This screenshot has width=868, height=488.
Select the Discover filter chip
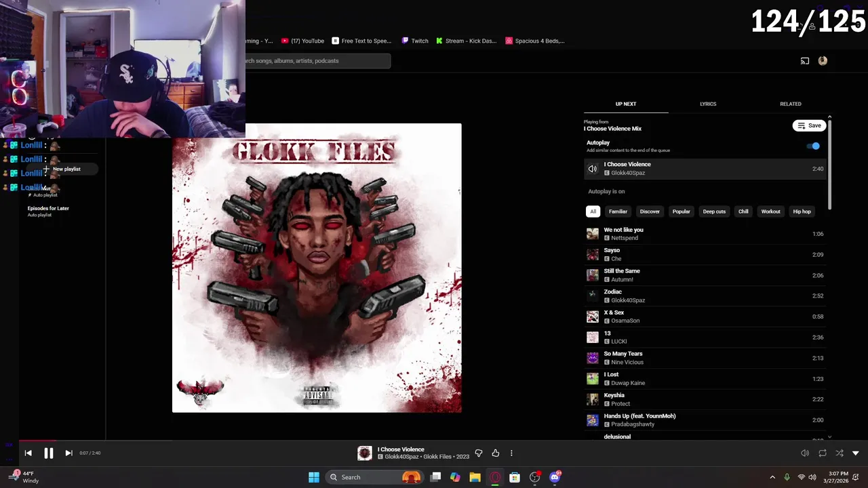650,211
